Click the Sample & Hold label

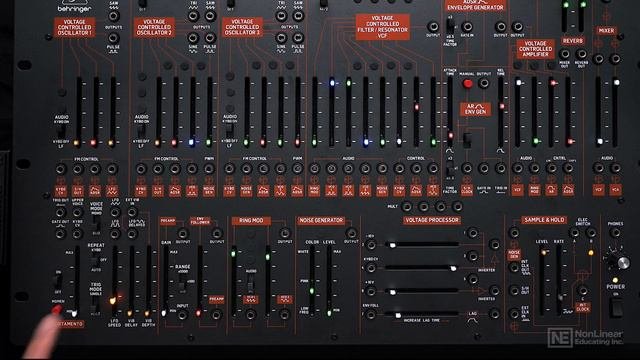pos(544,220)
